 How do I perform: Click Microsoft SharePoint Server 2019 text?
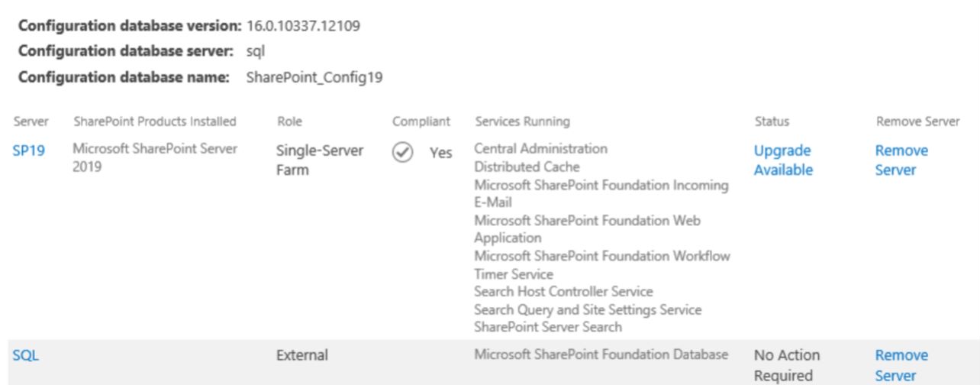pyautogui.click(x=156, y=157)
